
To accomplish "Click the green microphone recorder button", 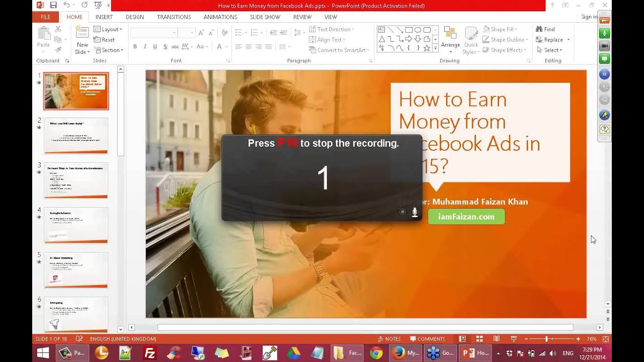I will [604, 33].
